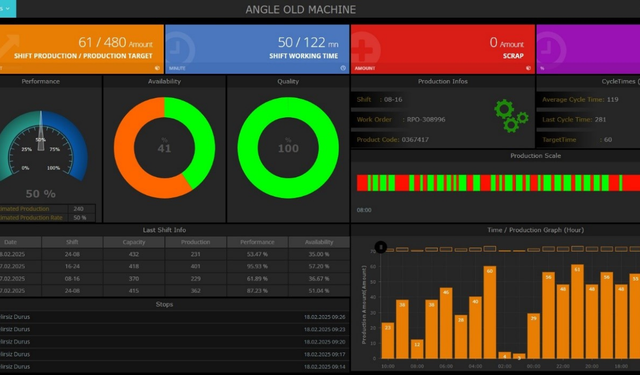Select the stop logged at 18.02.2025 09:17
Screen dimensions: 640x375
174,354
